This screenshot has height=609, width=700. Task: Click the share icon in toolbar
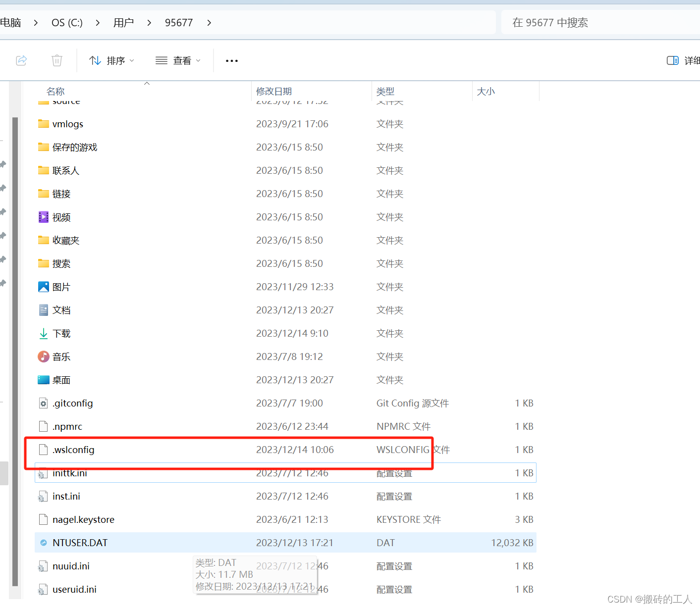pos(21,60)
